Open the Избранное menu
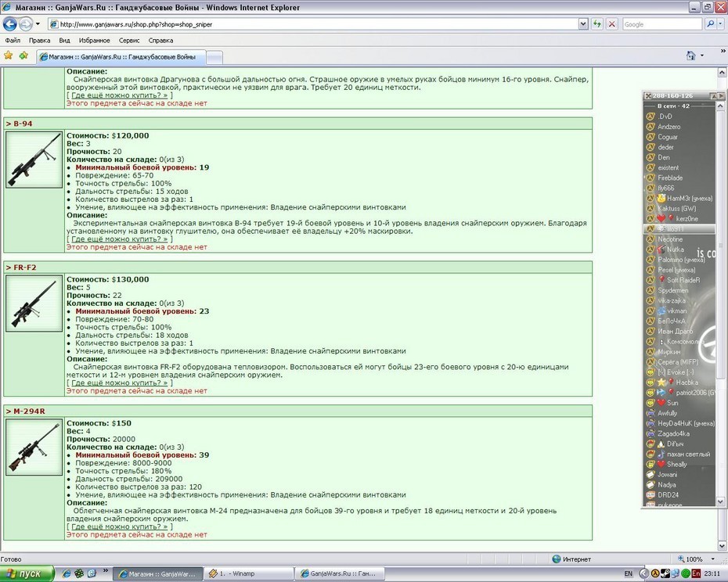This screenshot has width=728, height=582. 94,41
